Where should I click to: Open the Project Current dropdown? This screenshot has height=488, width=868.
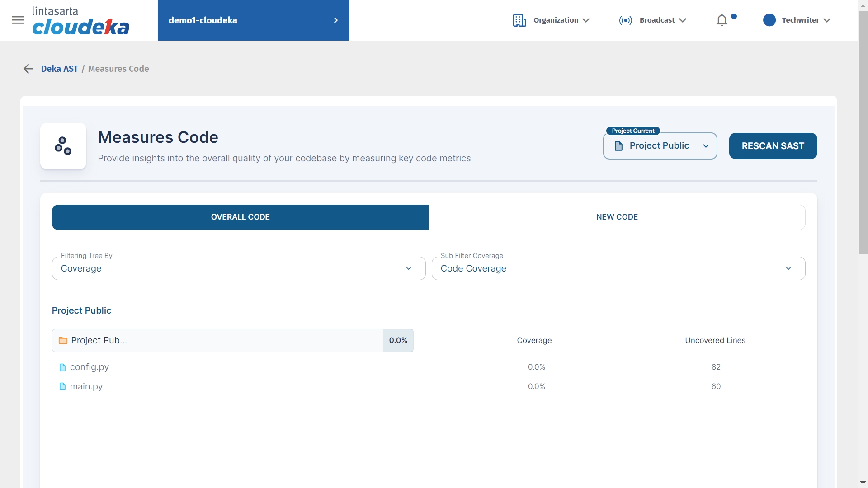coord(660,146)
